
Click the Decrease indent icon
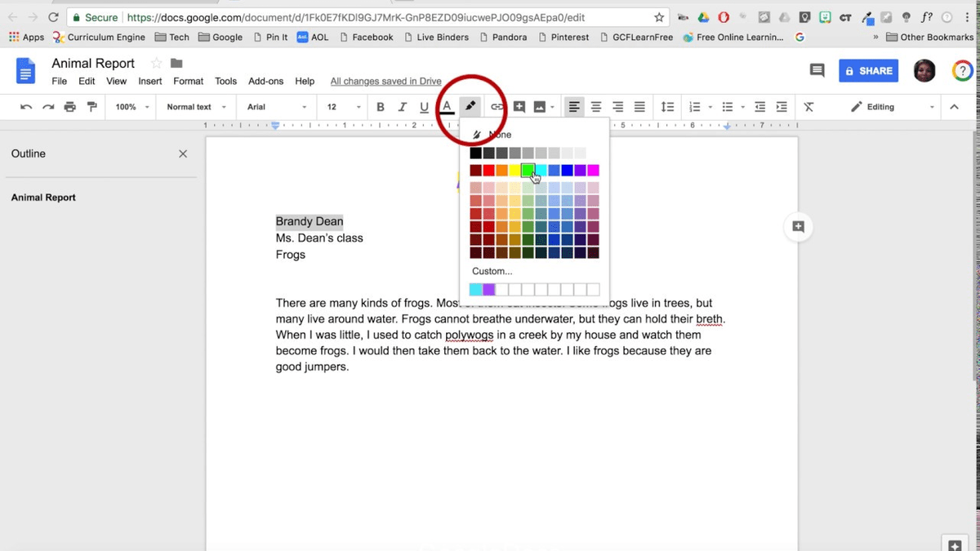(760, 107)
